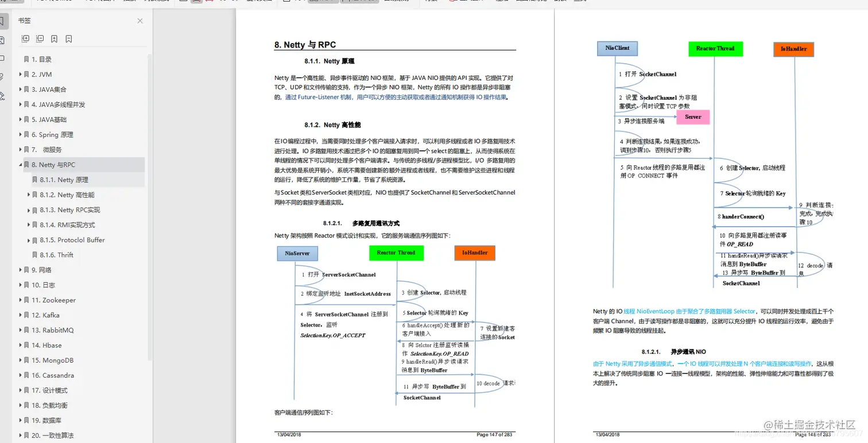Viewport: 868px width, 443px height.
Task: Click the expand-all bookmarks icon
Action: click(x=25, y=39)
